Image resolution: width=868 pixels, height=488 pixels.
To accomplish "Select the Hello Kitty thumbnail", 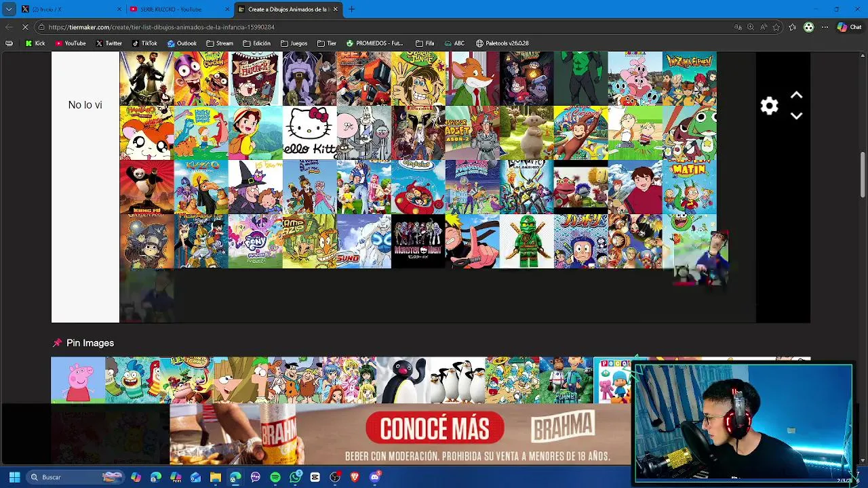I will 310,133.
